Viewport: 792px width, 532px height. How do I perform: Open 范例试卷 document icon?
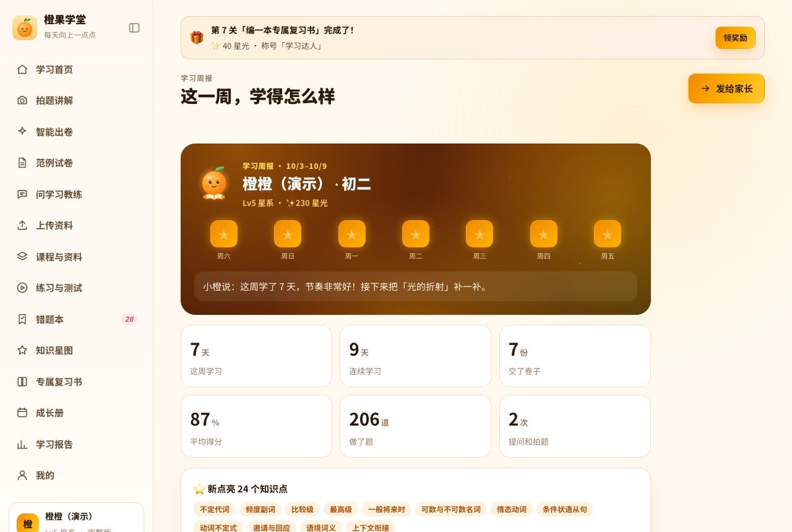point(22,163)
